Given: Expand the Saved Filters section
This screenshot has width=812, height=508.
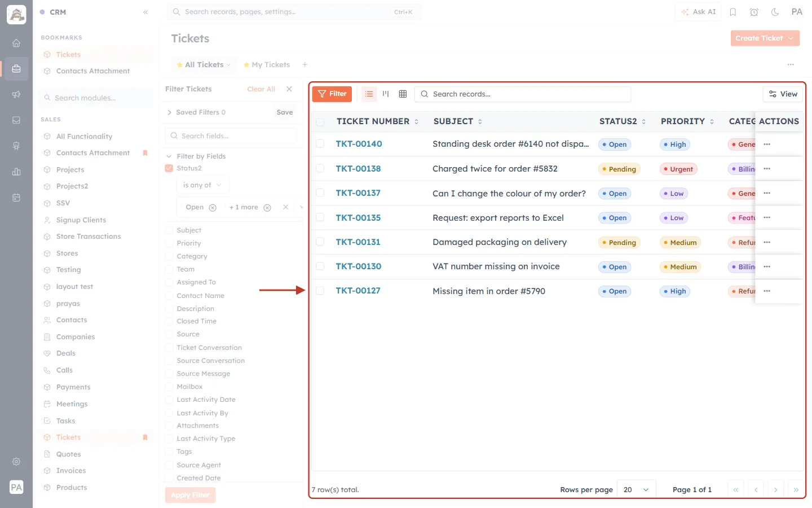Looking at the screenshot, I should pyautogui.click(x=169, y=112).
